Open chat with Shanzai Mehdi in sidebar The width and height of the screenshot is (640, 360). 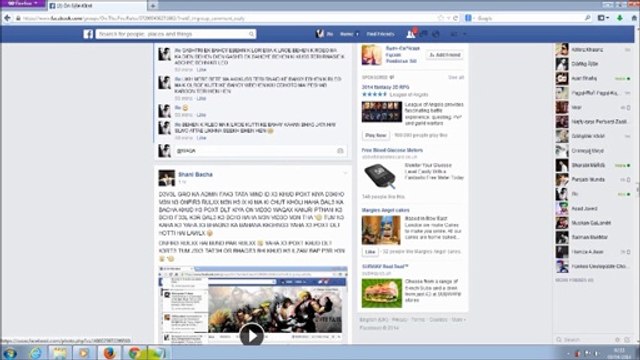point(593,165)
